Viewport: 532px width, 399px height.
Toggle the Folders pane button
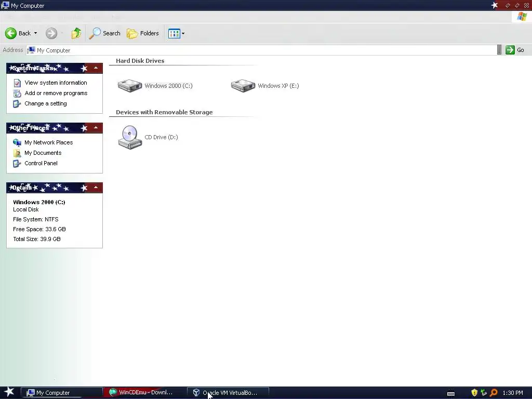pyautogui.click(x=142, y=33)
